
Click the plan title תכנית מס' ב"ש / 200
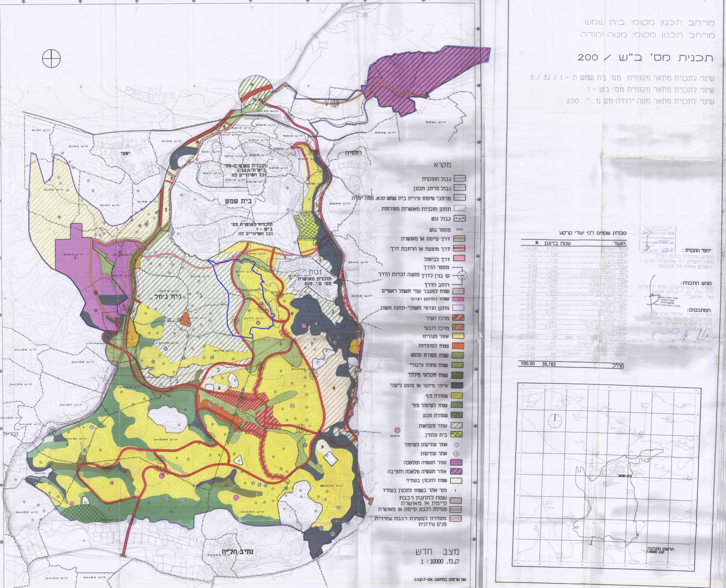click(646, 58)
